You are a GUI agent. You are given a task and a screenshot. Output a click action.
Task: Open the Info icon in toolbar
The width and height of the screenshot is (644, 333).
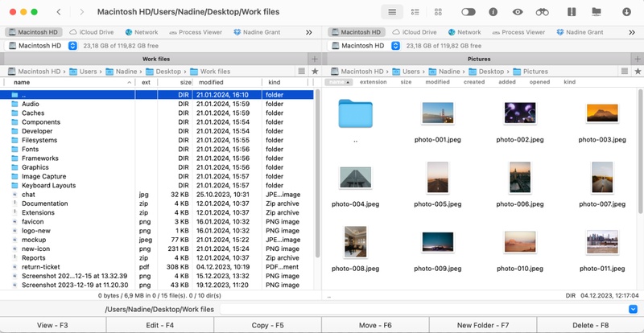click(493, 12)
